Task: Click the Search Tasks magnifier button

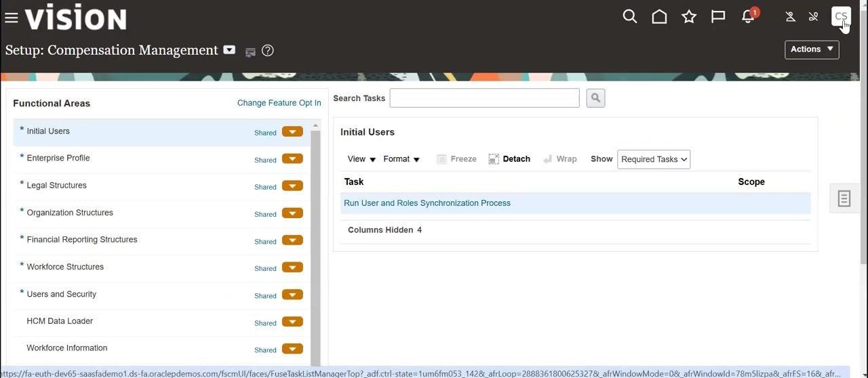Action: [595, 98]
